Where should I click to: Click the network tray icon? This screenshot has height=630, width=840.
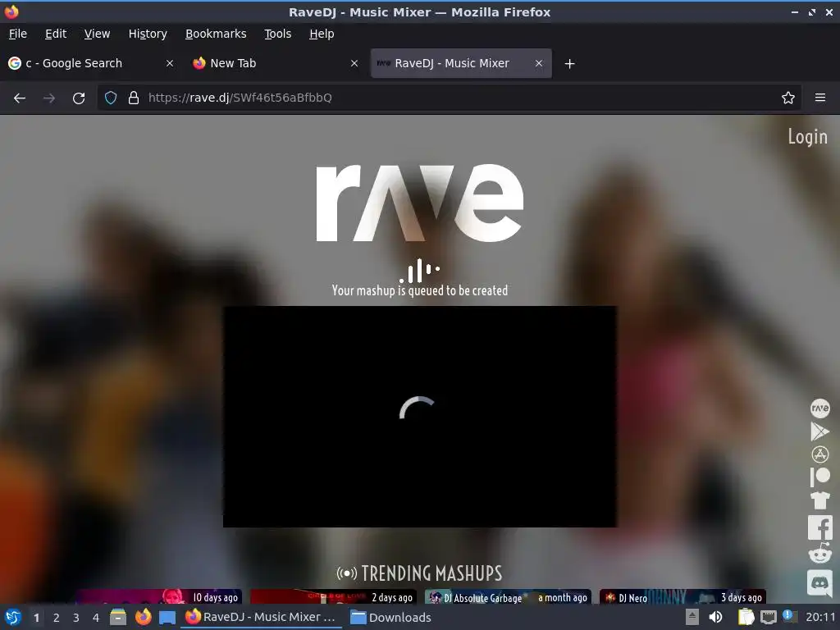[768, 617]
